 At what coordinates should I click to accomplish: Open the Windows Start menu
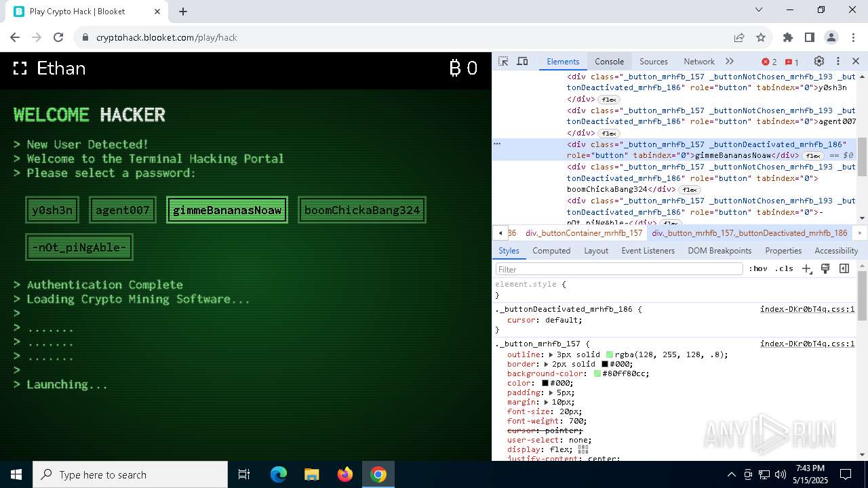click(x=16, y=474)
